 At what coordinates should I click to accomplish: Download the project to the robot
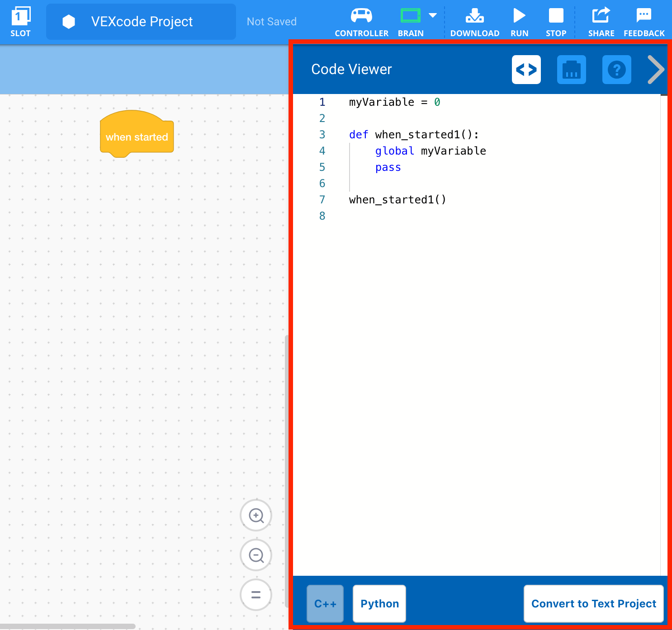pos(474,19)
